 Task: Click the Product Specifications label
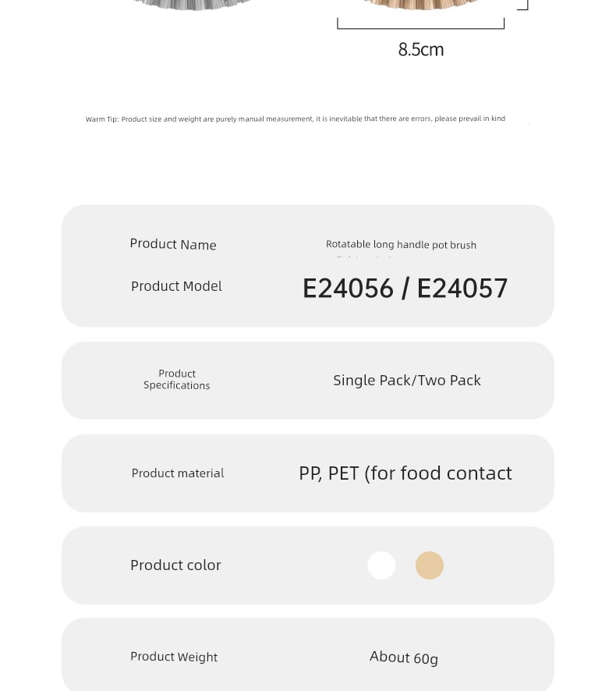[177, 380]
